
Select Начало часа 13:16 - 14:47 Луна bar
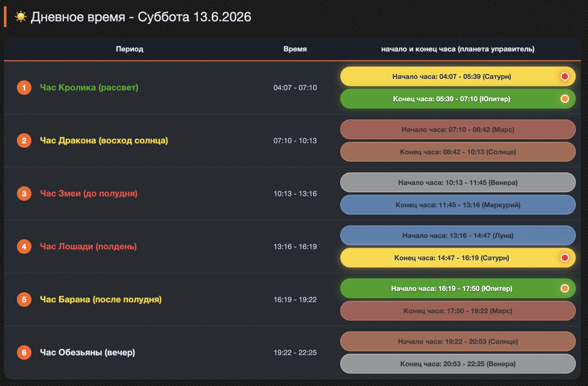point(458,235)
